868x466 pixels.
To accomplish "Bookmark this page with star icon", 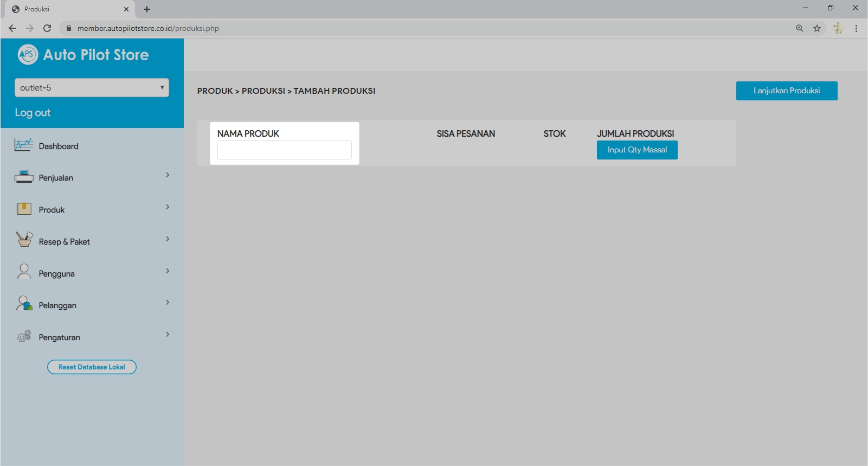I will 817,28.
